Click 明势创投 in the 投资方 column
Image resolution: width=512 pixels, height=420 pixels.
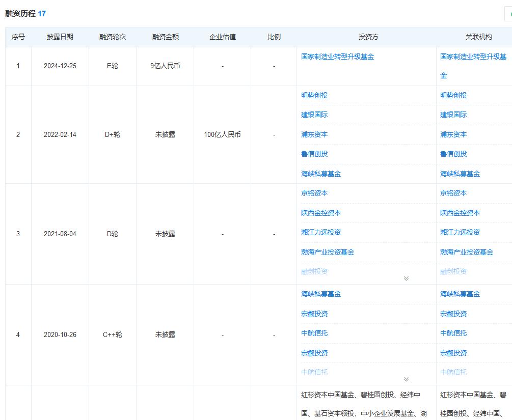coord(314,95)
